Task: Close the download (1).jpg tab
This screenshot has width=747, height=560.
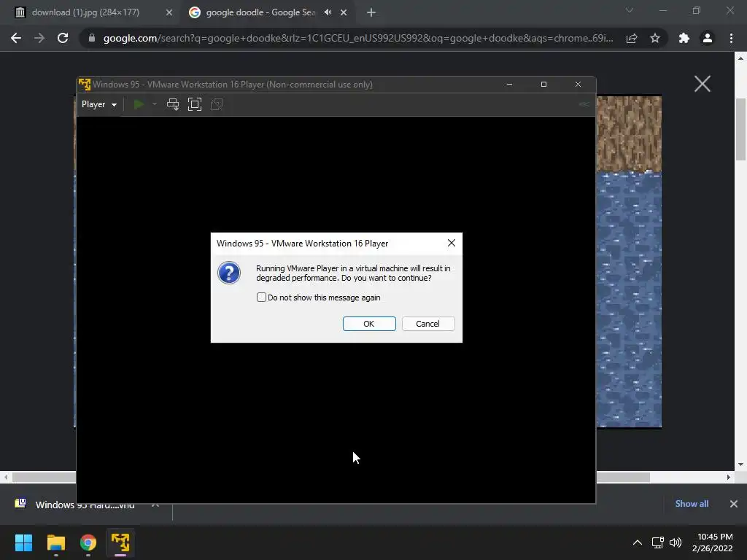Action: click(169, 13)
